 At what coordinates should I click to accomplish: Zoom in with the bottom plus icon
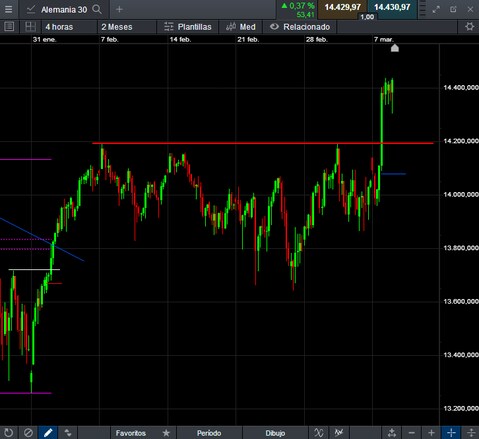(x=431, y=433)
